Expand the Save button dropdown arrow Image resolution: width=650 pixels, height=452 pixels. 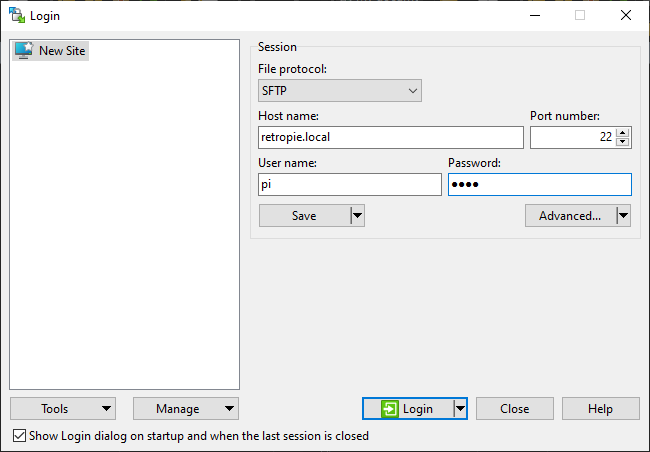pyautogui.click(x=357, y=215)
